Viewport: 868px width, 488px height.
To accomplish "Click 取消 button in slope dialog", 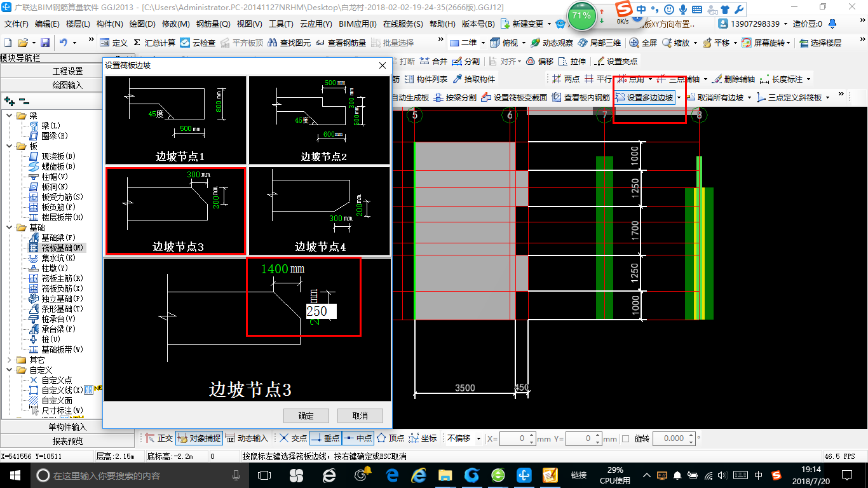I will 360,416.
